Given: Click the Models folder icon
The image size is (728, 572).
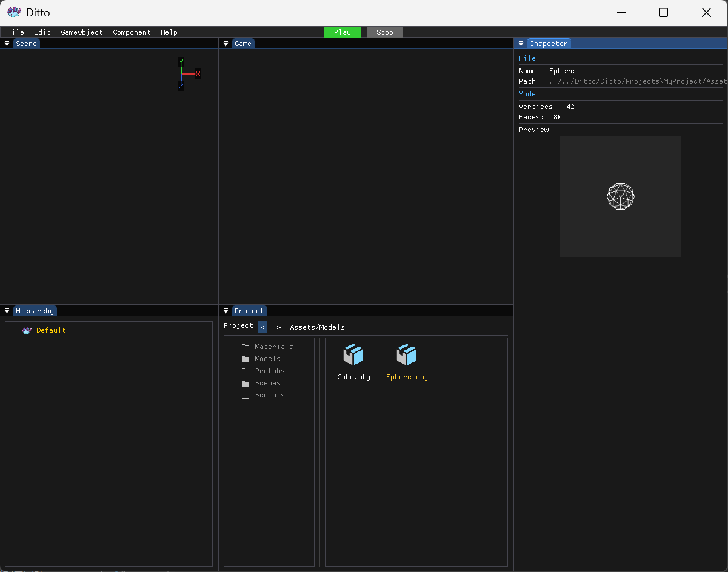Looking at the screenshot, I should point(245,359).
